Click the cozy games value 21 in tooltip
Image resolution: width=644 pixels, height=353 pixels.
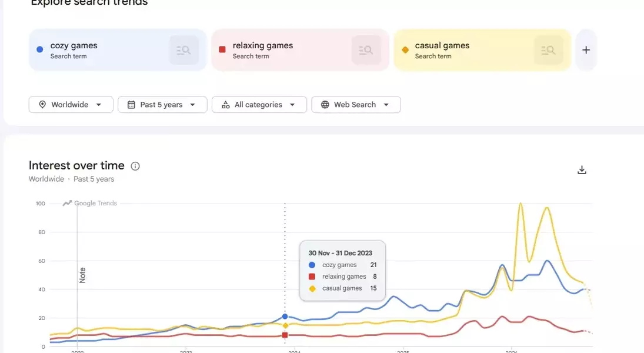click(373, 265)
